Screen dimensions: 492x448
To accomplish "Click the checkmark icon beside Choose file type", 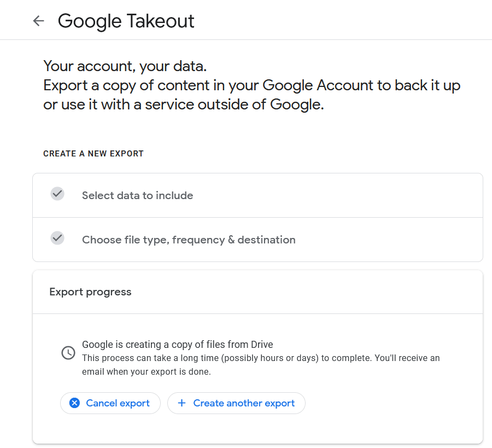I will [x=57, y=238].
